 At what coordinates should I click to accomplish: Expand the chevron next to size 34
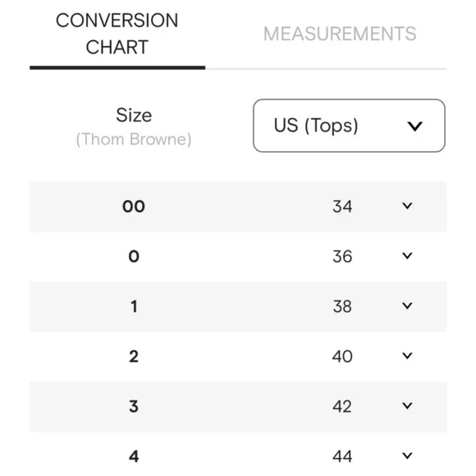(x=407, y=206)
